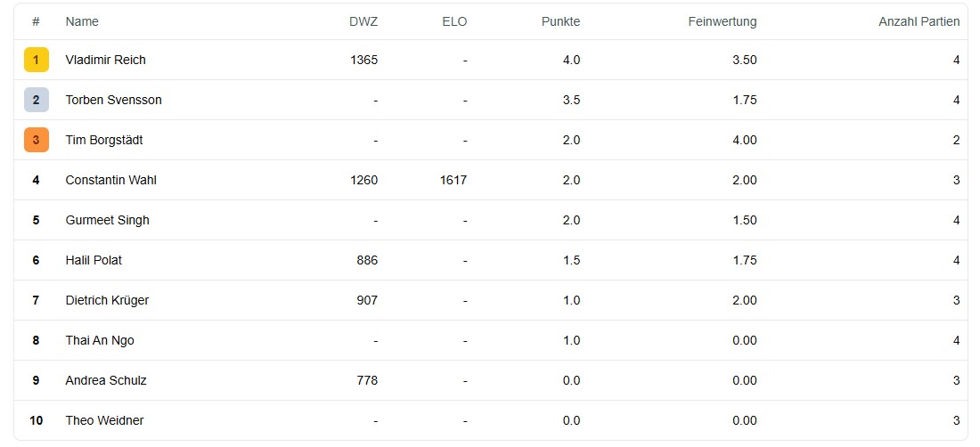Sort by Anzahl Partien header
This screenshot has width=980, height=447.
pos(919,21)
